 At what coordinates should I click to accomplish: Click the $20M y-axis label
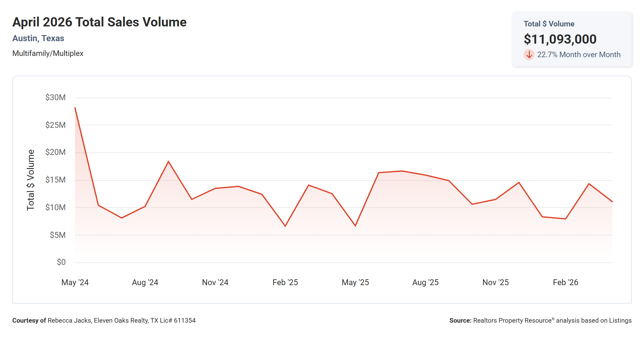56,152
